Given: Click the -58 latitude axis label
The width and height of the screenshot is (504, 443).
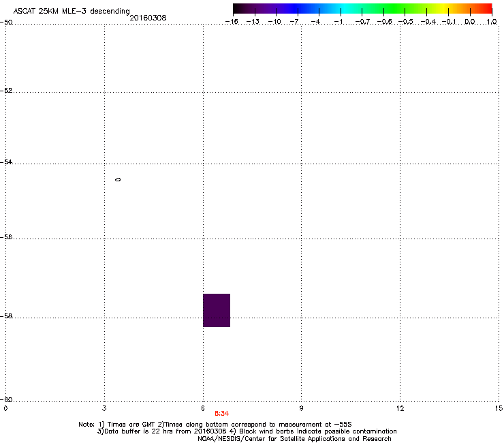Looking at the screenshot, I should pos(6,316).
